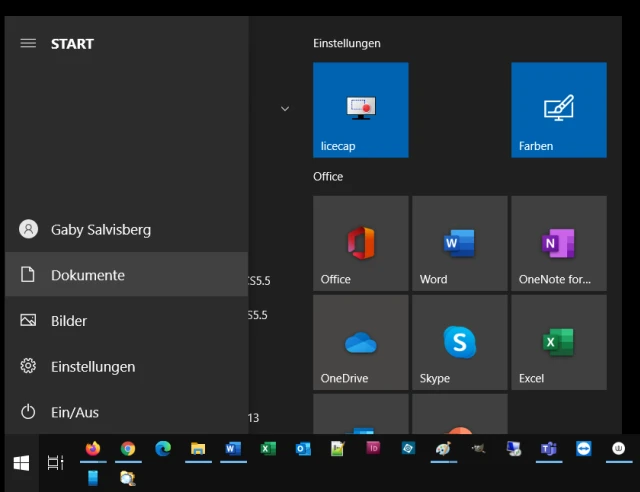The width and height of the screenshot is (640, 492).
Task: Open Einstellungen from the Start sidebar
Action: click(x=92, y=367)
